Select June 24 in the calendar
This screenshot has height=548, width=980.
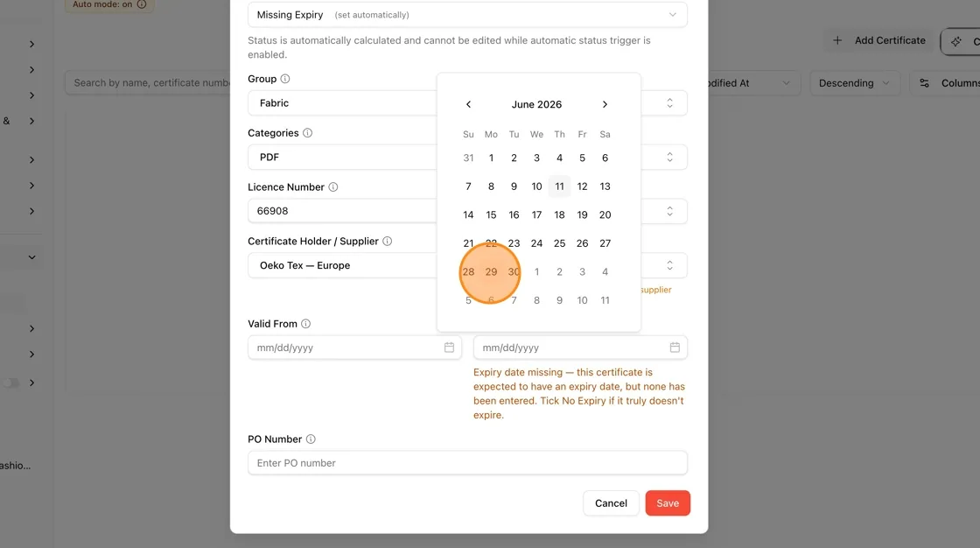click(x=536, y=243)
